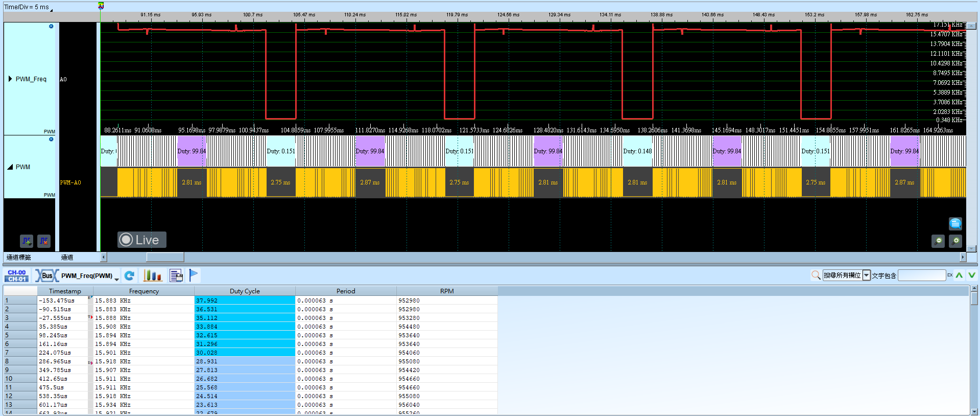The height and width of the screenshot is (416, 980).
Task: Collapse the PWM channel group
Action: [10, 167]
